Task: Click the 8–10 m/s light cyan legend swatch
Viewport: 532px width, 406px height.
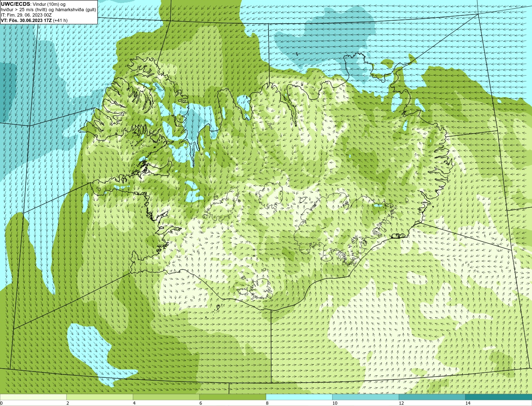Action: 299,397
